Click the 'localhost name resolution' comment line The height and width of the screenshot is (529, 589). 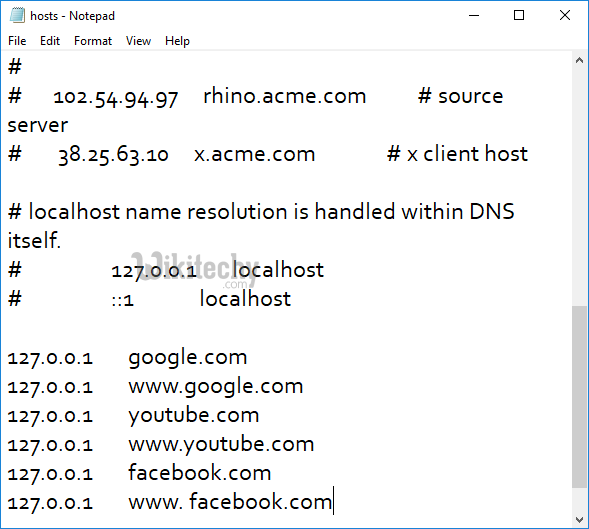tap(261, 211)
